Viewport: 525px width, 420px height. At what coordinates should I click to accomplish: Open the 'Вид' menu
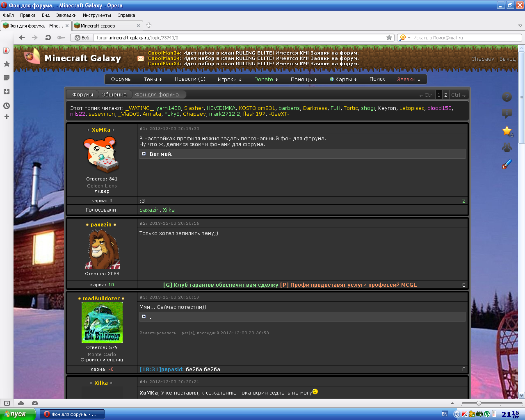click(x=46, y=15)
